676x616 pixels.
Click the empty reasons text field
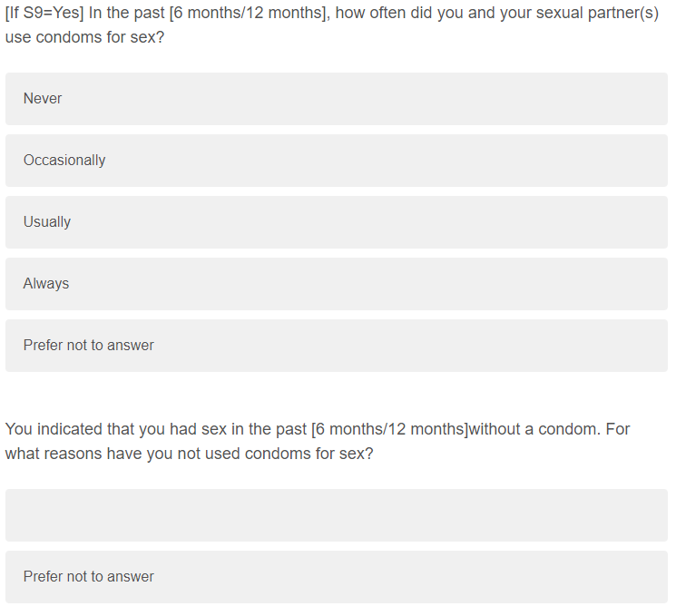[336, 515]
